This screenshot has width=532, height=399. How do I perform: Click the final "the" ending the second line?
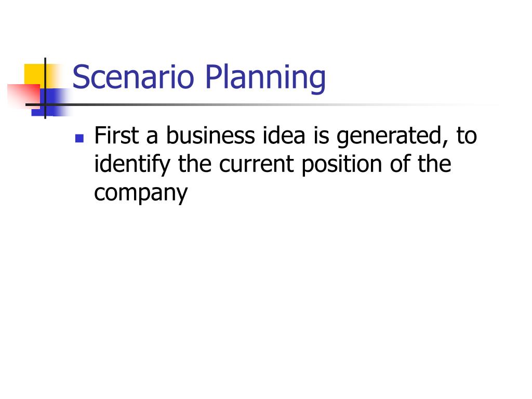(434, 164)
